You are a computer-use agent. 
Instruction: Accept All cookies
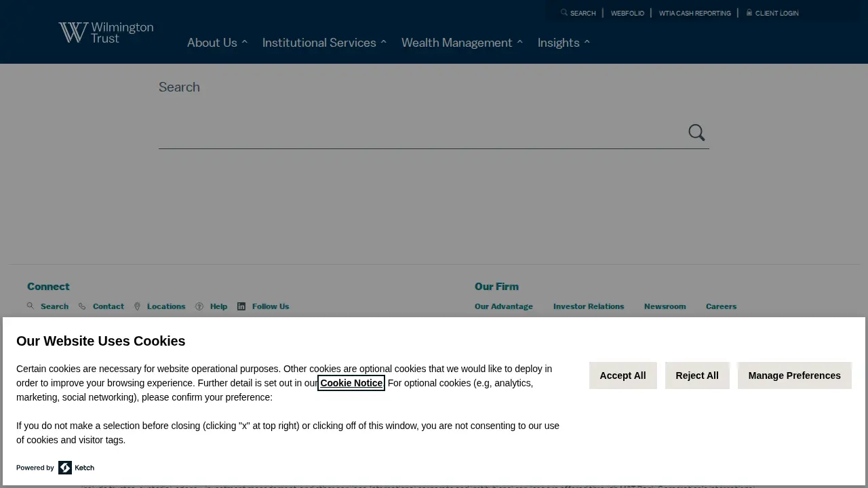coord(623,375)
